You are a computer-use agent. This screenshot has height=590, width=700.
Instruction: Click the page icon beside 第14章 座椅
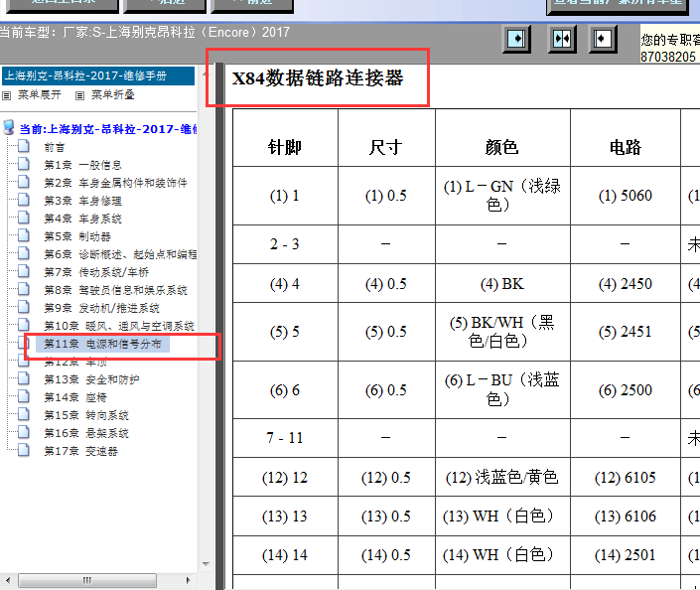tap(23, 396)
